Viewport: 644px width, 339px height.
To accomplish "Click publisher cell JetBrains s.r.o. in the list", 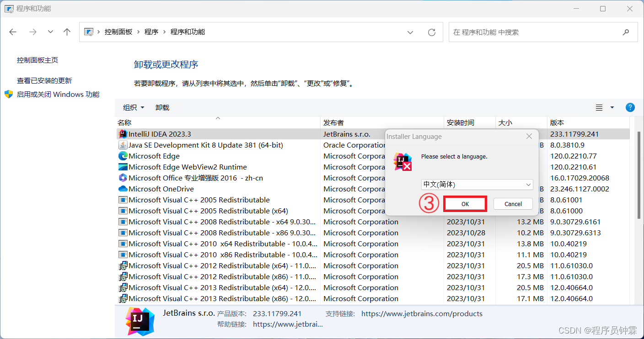I will pyautogui.click(x=347, y=134).
